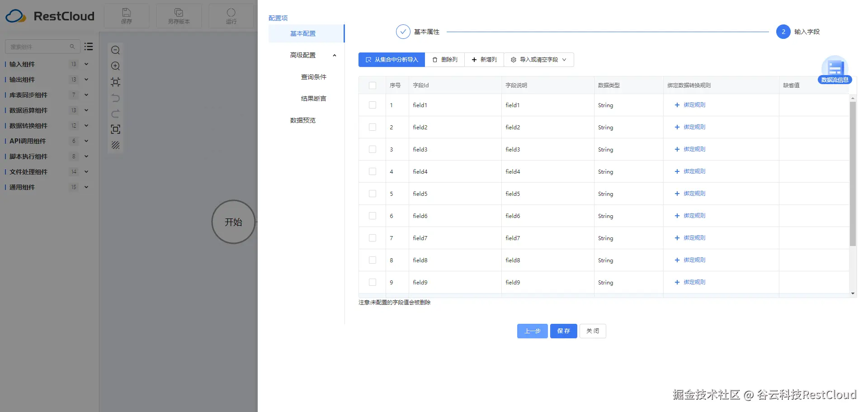The width and height of the screenshot is (868, 412).
Task: Click 绑定规则 link for field7
Action: pyautogui.click(x=694, y=238)
